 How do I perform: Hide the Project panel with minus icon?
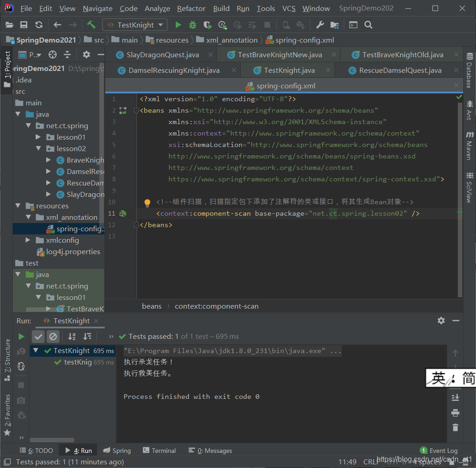point(101,54)
